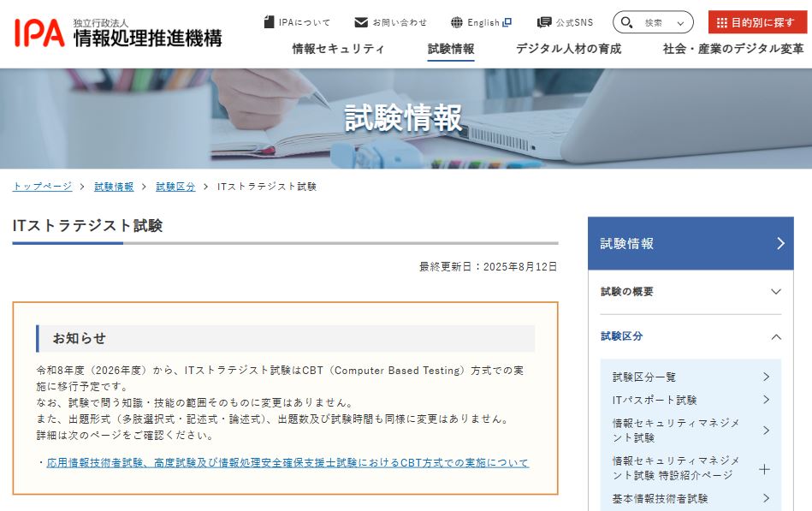Click the 公式SNS chat icon
Screen dimensions: 812x511
tap(544, 22)
